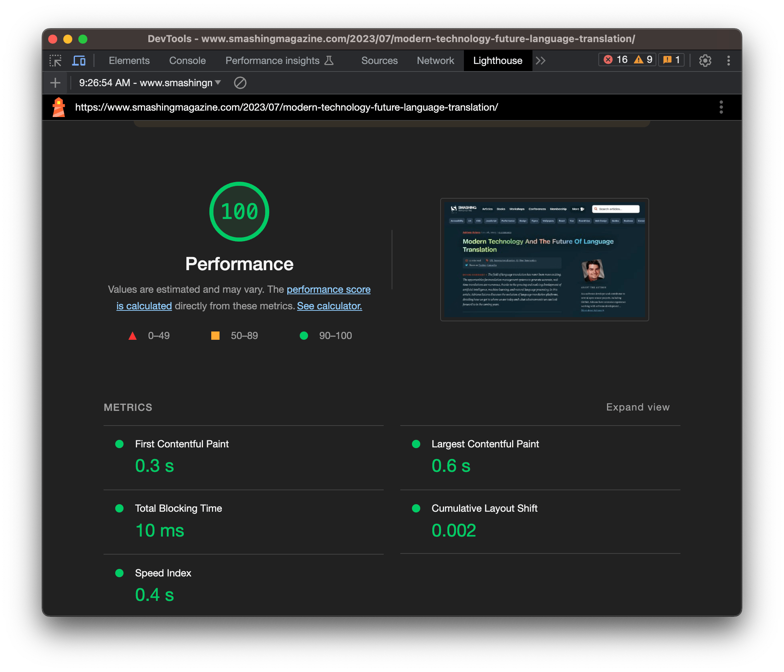The width and height of the screenshot is (784, 672).
Task: Open the report row kebab menu
Action: point(721,107)
